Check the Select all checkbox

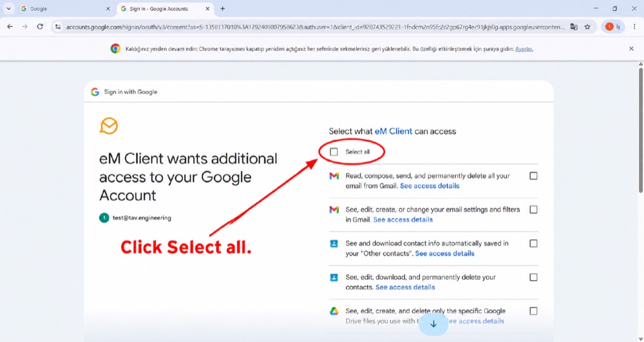334,152
